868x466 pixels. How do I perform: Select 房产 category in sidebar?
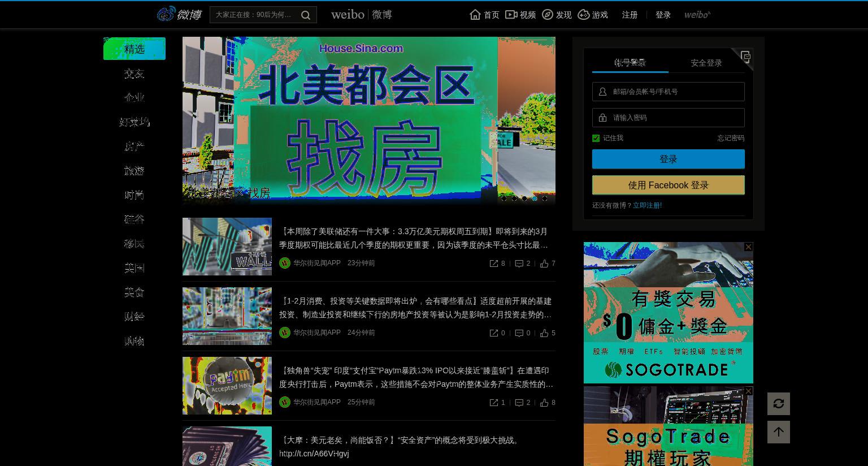[134, 146]
